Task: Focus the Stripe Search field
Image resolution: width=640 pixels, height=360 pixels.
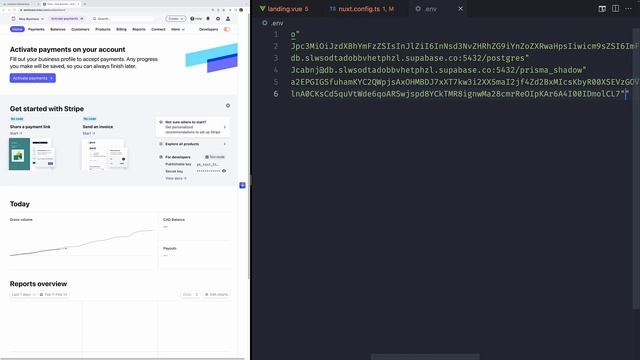Action: point(122,19)
